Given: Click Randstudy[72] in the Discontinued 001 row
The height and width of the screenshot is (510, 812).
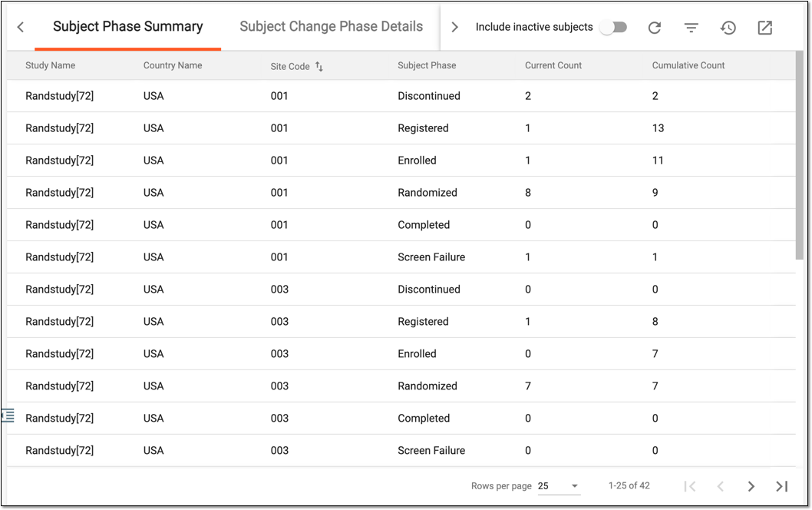Looking at the screenshot, I should (x=60, y=96).
